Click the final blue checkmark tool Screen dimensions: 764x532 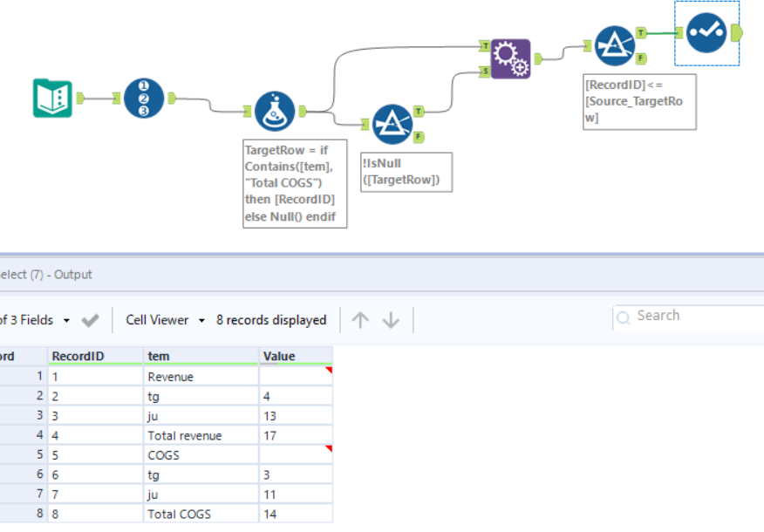(x=706, y=33)
